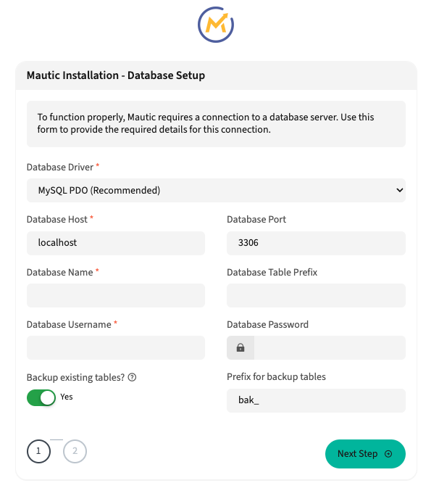The image size is (439, 504).
Task: Focus the Database Table Prefix field
Action: click(316, 296)
